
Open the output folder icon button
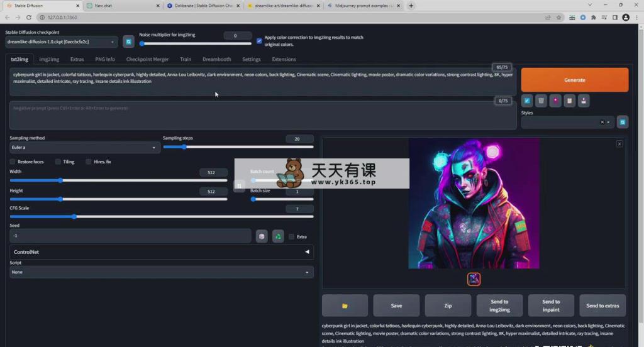(345, 306)
